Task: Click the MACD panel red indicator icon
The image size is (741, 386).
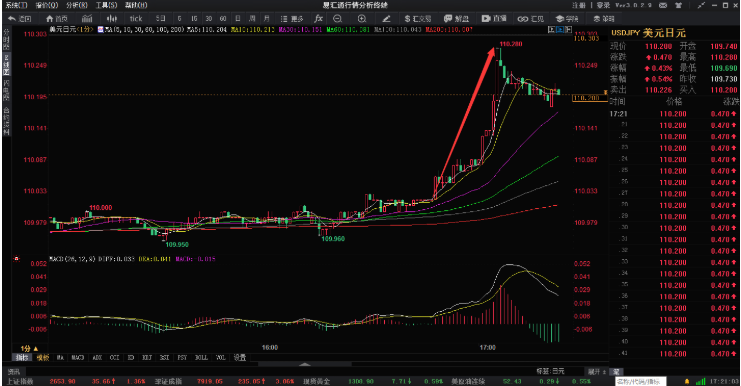Action: (17, 259)
